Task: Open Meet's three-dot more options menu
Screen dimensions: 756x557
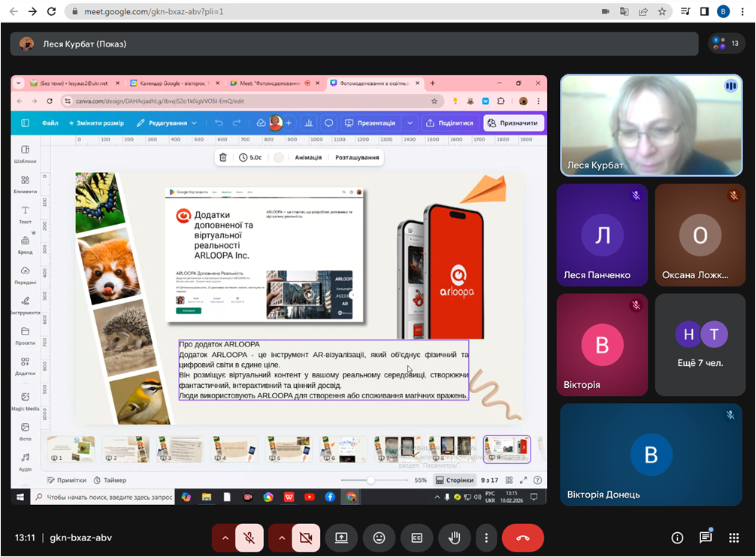Action: click(x=487, y=538)
